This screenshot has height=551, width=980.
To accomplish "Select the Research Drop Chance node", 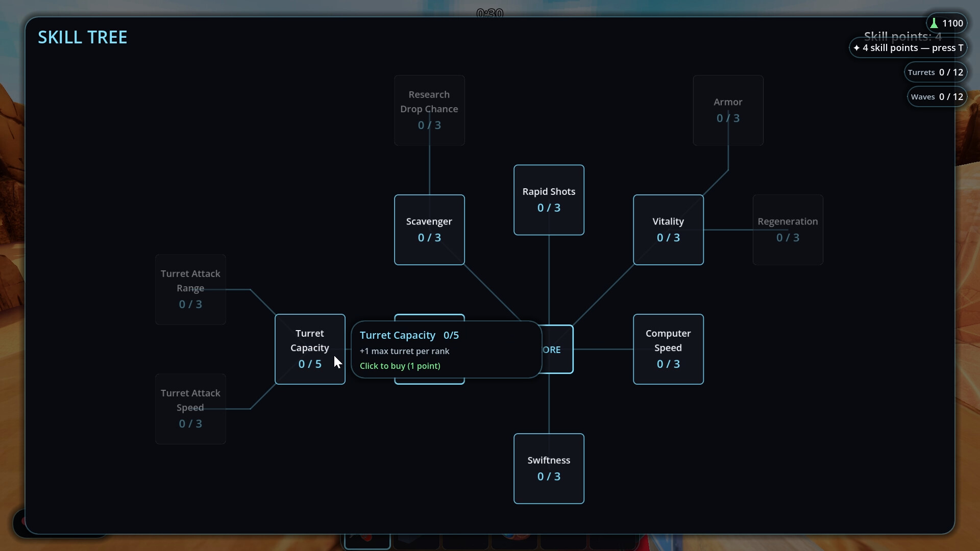I will point(429,110).
